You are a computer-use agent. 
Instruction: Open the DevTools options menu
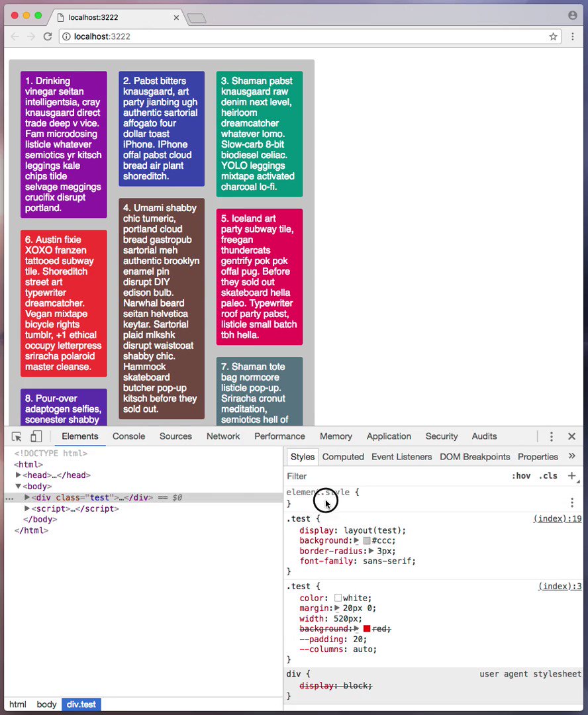pos(551,436)
